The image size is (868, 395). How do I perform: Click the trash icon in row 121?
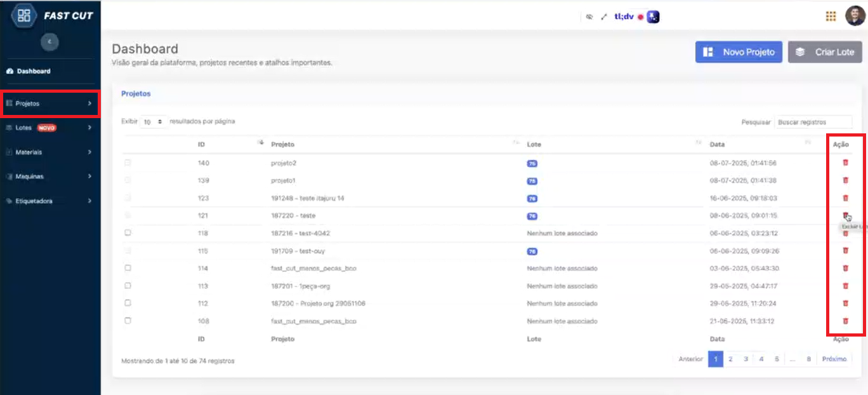click(845, 215)
